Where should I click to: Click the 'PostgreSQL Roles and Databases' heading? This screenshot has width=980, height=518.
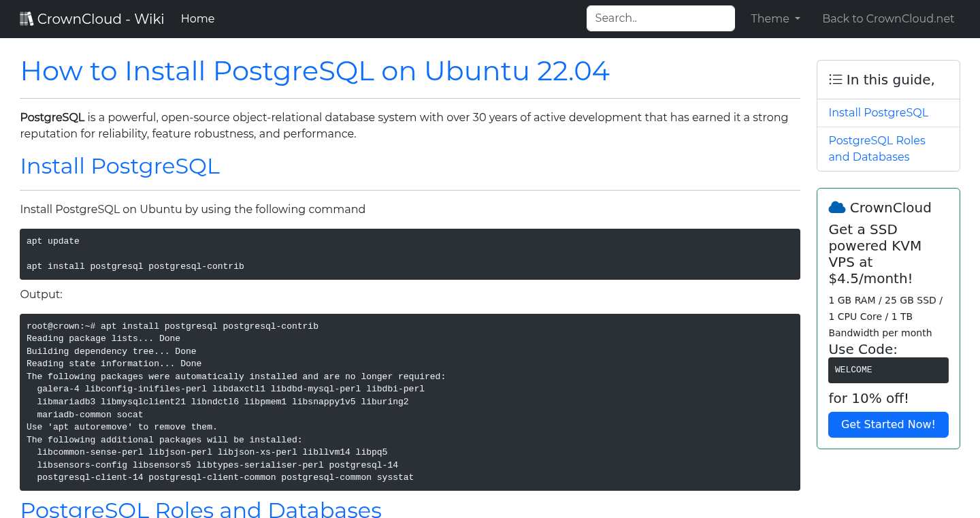pos(201,511)
